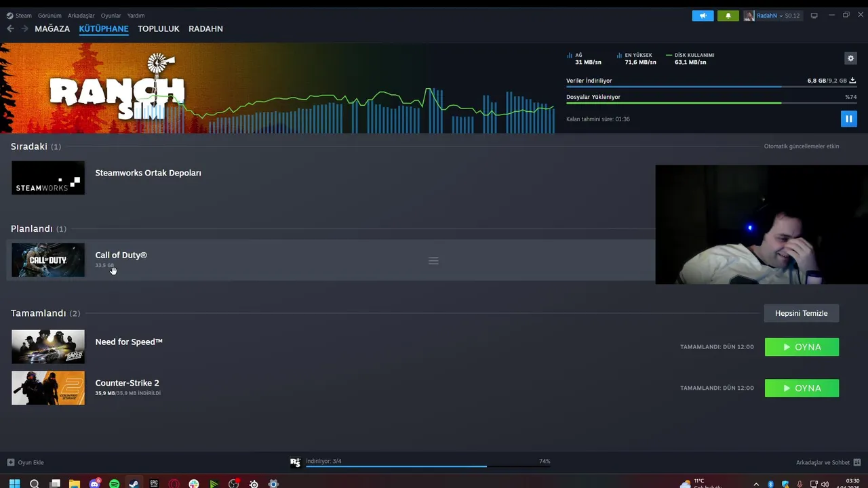Click the download icon beside 9,2 GB
Image resolution: width=868 pixels, height=488 pixels.
[x=853, y=81]
